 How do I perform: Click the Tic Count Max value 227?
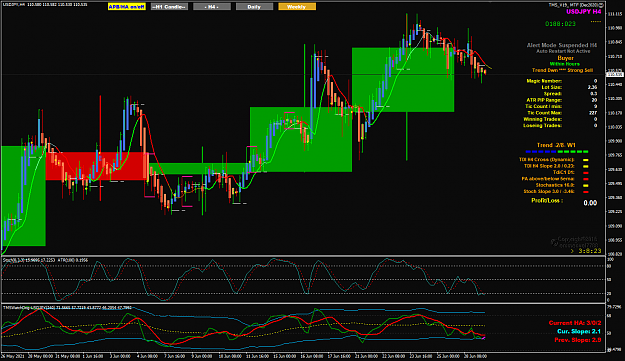tap(593, 113)
